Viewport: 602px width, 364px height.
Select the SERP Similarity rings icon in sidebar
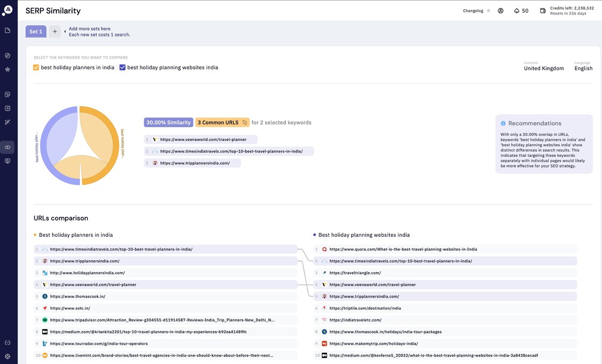(8, 147)
